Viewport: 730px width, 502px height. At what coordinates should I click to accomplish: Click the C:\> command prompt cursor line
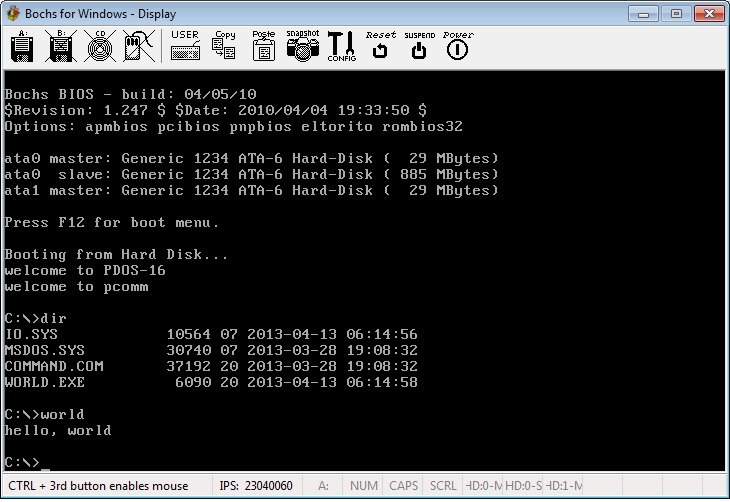coord(25,462)
